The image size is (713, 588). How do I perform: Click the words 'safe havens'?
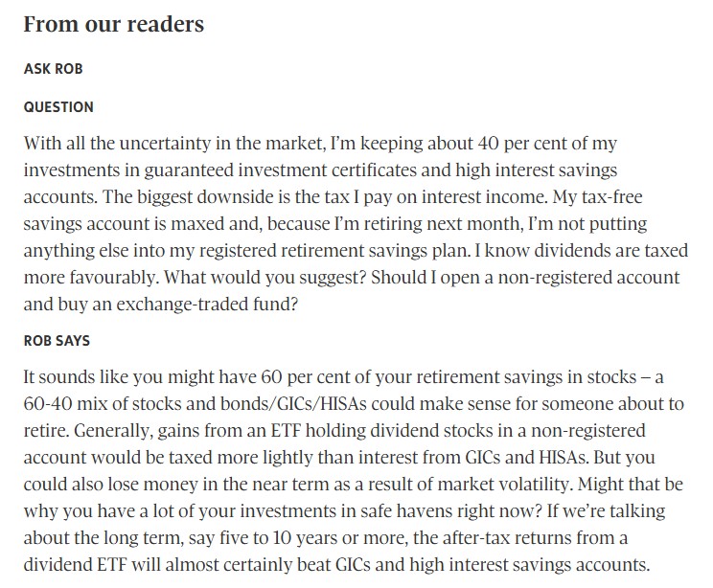(x=405, y=510)
